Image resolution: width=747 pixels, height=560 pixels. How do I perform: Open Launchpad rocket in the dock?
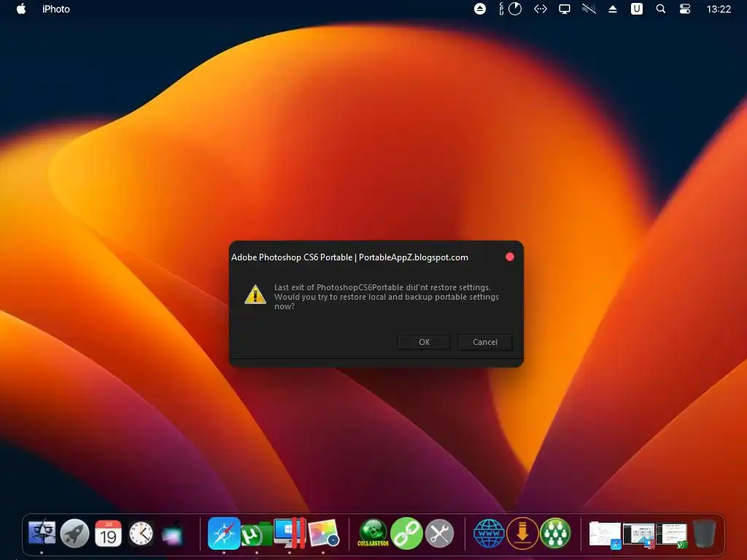tap(75, 533)
